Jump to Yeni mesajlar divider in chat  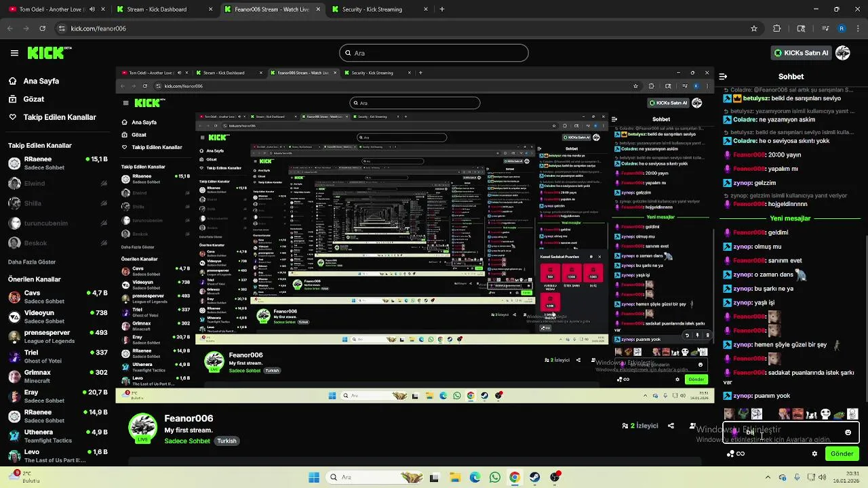point(790,218)
